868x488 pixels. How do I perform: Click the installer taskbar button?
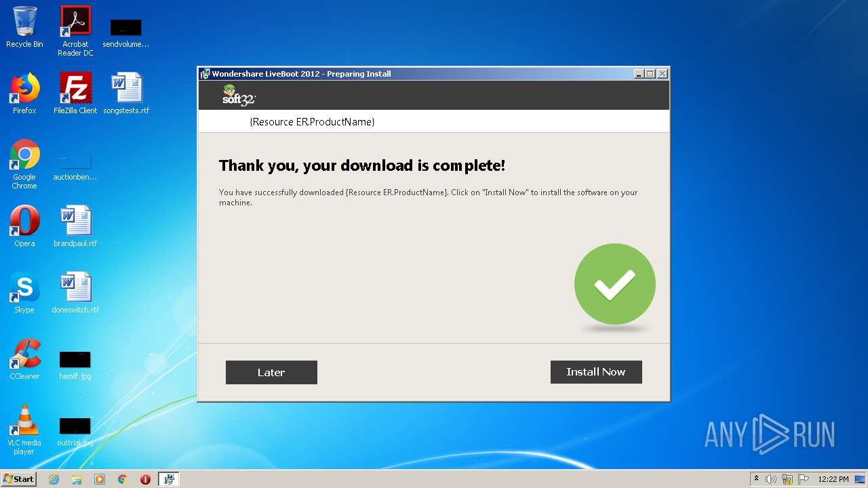tap(169, 479)
